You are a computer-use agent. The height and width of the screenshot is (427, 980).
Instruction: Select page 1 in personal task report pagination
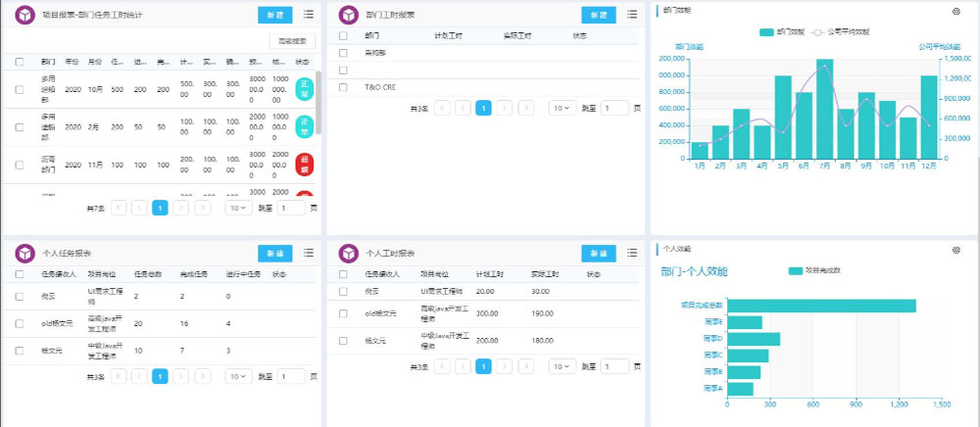(160, 376)
